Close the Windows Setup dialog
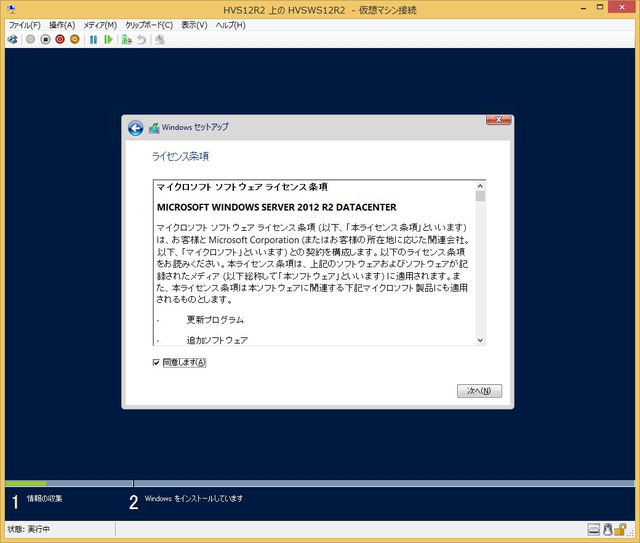 point(498,120)
